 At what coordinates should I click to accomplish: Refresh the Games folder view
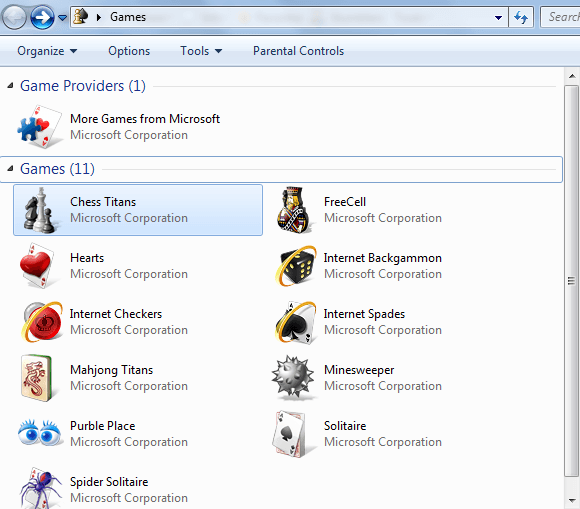pyautogui.click(x=521, y=17)
